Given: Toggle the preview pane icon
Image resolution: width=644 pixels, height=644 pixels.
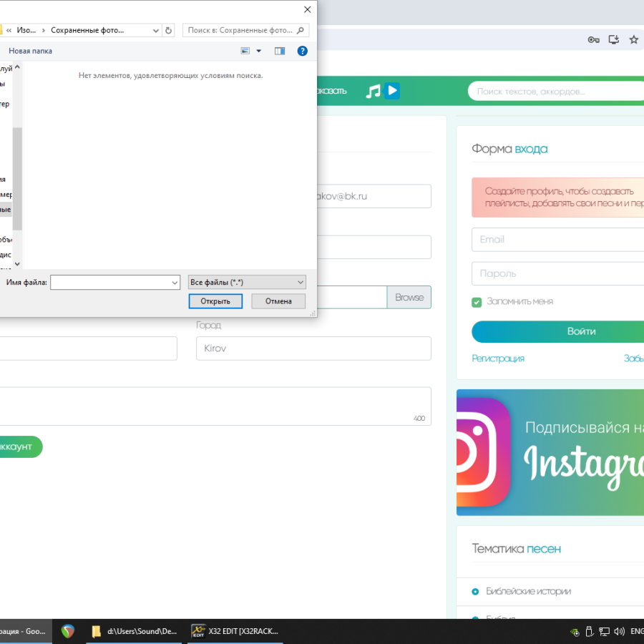Looking at the screenshot, I should [x=280, y=51].
